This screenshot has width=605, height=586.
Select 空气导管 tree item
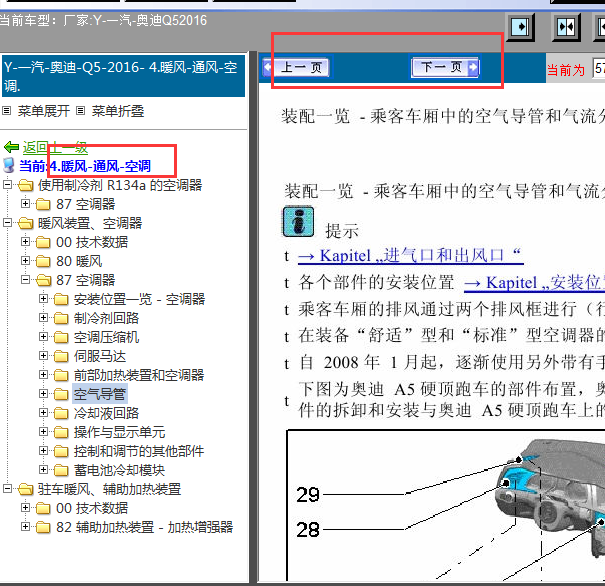coord(100,394)
